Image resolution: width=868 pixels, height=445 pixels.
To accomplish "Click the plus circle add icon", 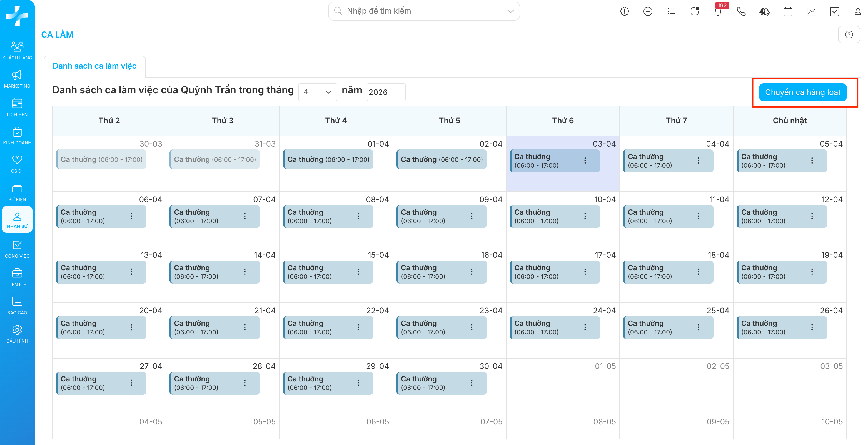I will 648,11.
